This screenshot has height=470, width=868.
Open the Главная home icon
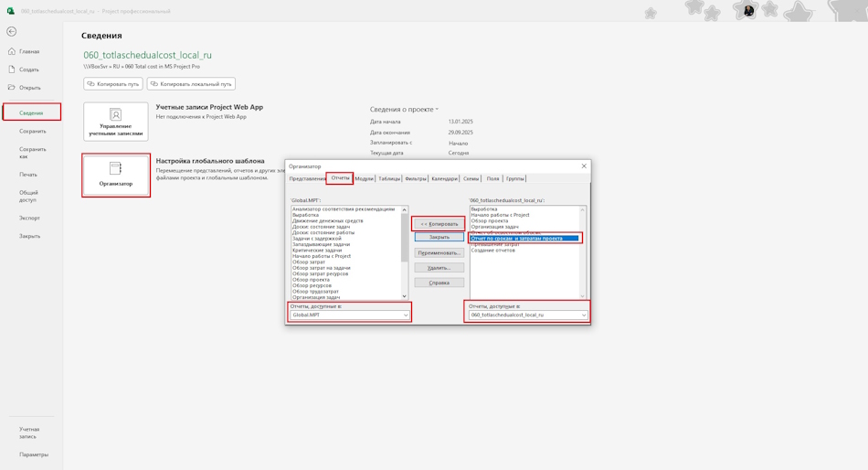tap(12, 51)
